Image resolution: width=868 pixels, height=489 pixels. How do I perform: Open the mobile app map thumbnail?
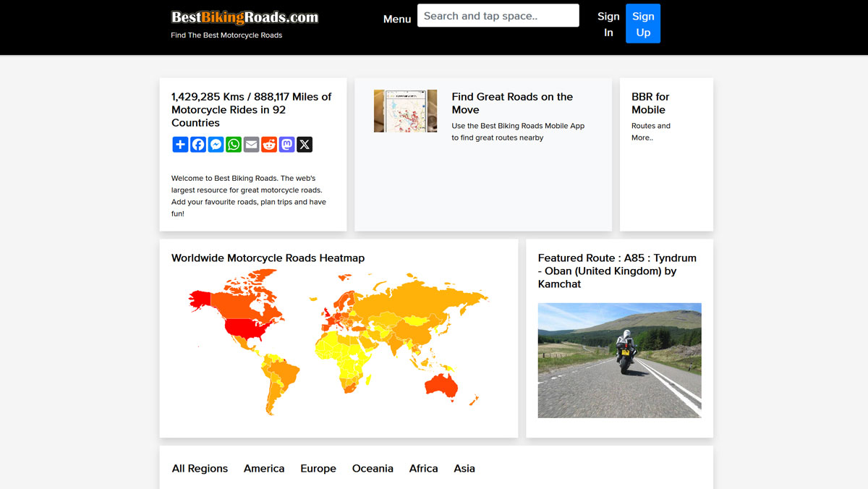405,111
